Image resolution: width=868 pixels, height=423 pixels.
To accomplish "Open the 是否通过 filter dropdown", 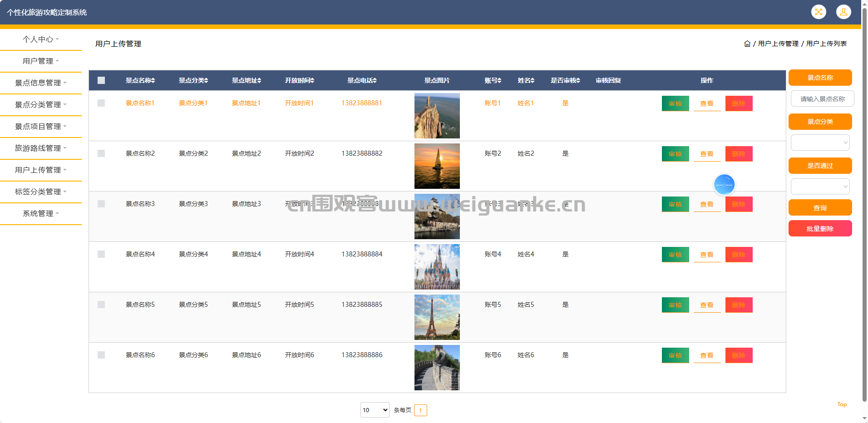I will pos(820,187).
